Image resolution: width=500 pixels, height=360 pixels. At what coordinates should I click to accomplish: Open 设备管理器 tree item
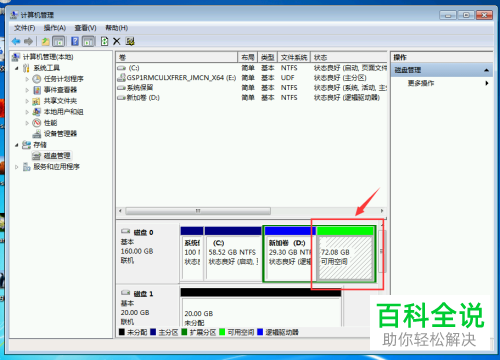pos(60,134)
